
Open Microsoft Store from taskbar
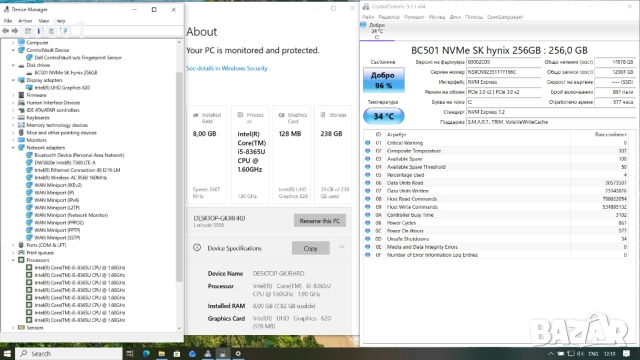pyautogui.click(x=177, y=353)
